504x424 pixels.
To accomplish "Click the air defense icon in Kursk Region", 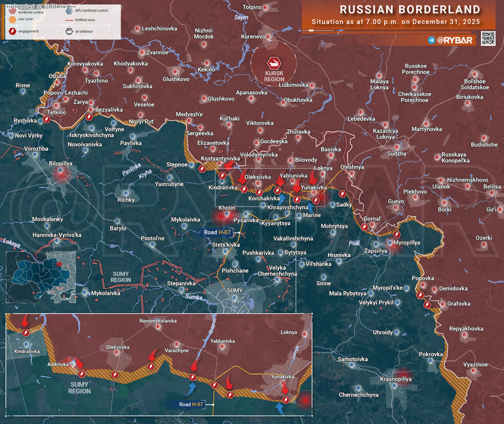I will click(275, 63).
